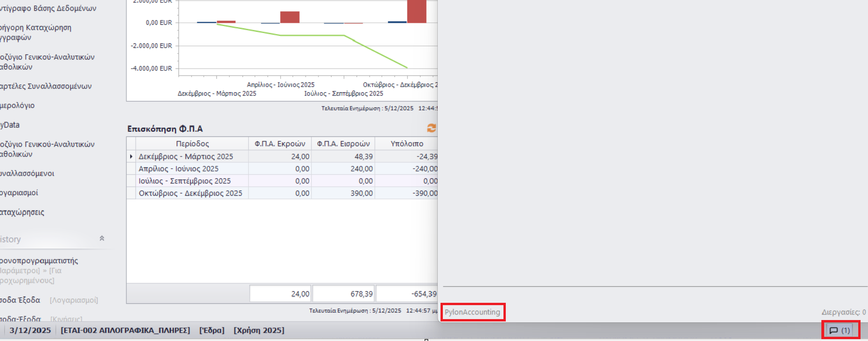Refresh the Επισκόπηση Φ.Π.Α panel
The width and height of the screenshot is (868, 341).
coord(431,128)
